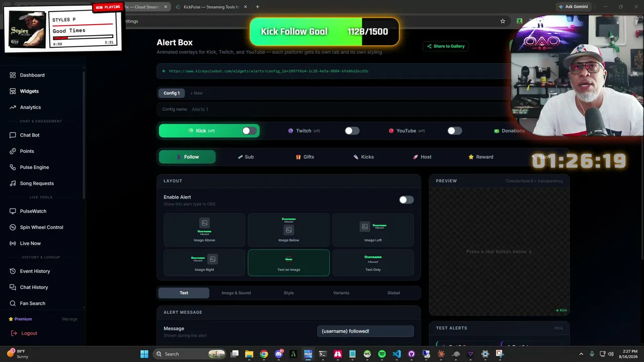This screenshot has width=644, height=362.
Task: Open the Live Now broadcast icon
Action: coord(13,243)
